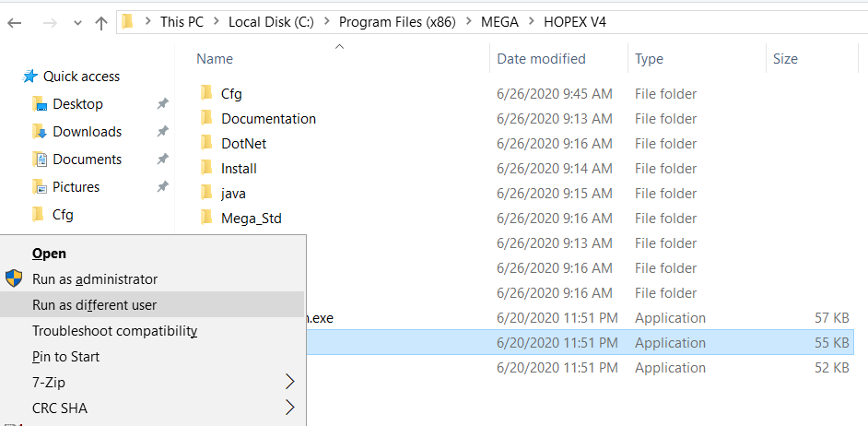Click the Back navigation arrow
The width and height of the screenshot is (868, 426).
15,22
